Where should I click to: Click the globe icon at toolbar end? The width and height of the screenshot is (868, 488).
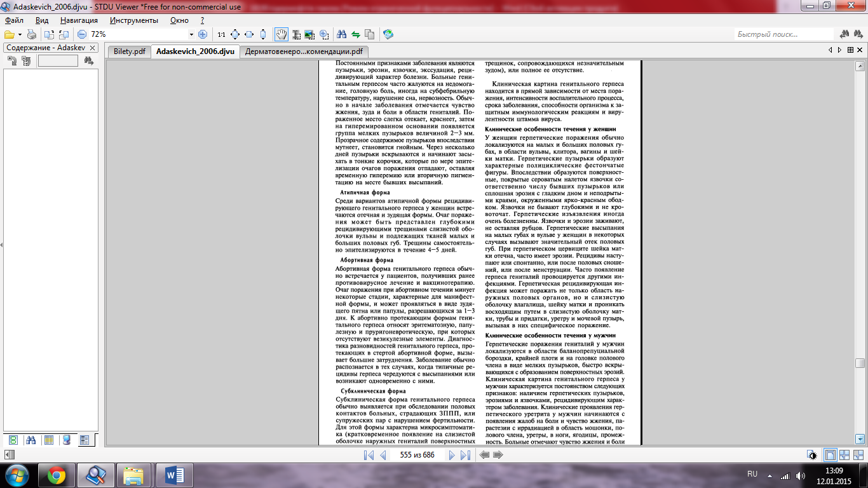pyautogui.click(x=388, y=34)
